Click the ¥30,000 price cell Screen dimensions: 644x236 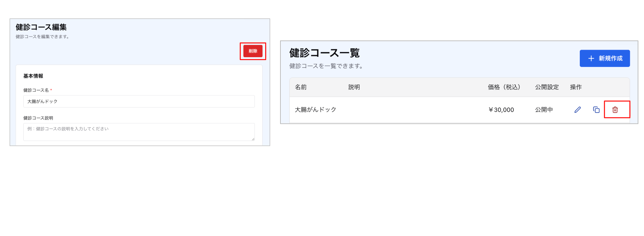pos(501,110)
